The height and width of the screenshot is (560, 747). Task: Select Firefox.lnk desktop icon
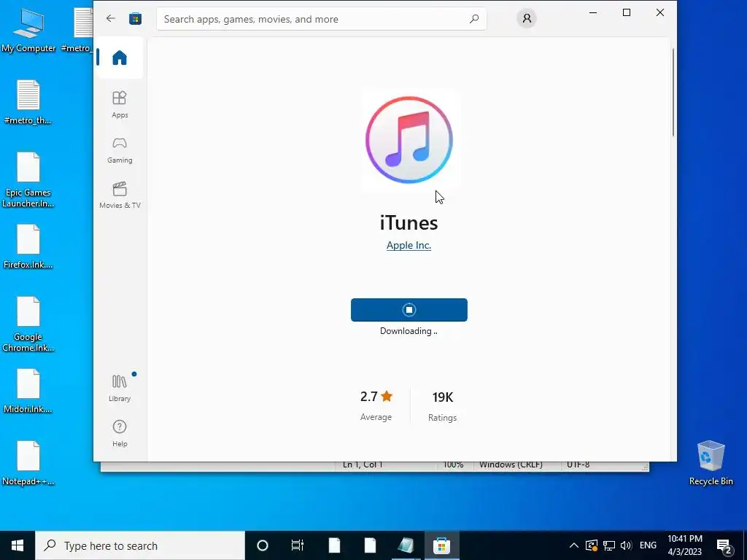point(28,246)
